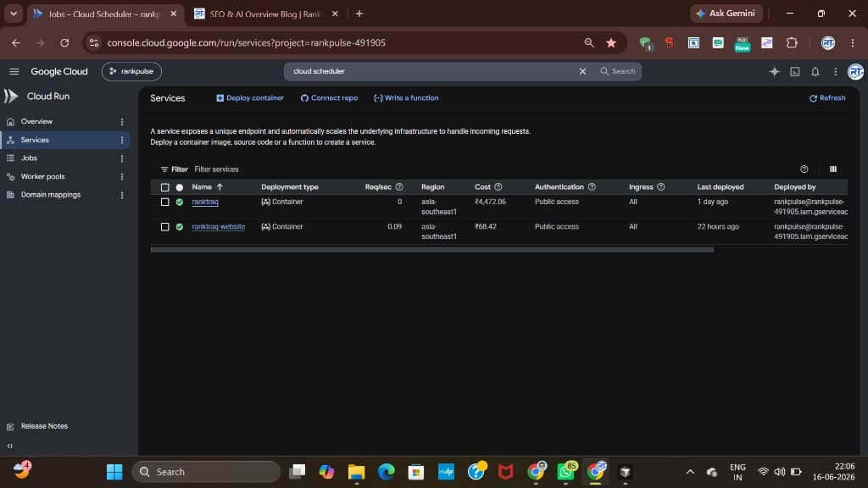The height and width of the screenshot is (488, 868).
Task: Open Microsoft Edge from taskbar
Action: [387, 472]
